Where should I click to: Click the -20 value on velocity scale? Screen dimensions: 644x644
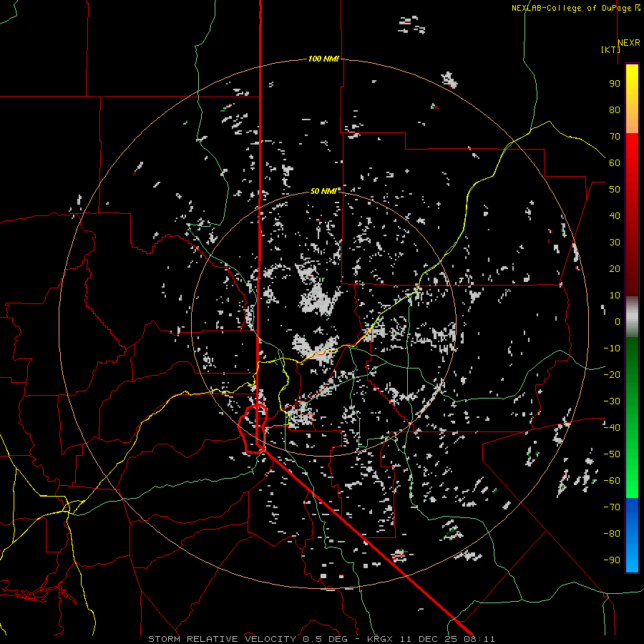[612, 374]
